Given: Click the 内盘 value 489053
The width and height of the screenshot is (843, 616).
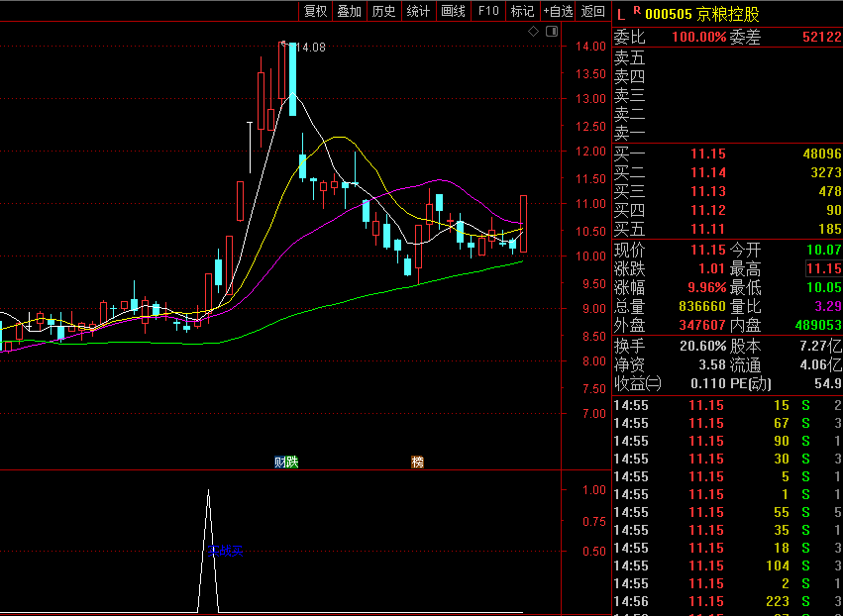Looking at the screenshot, I should tap(817, 325).
